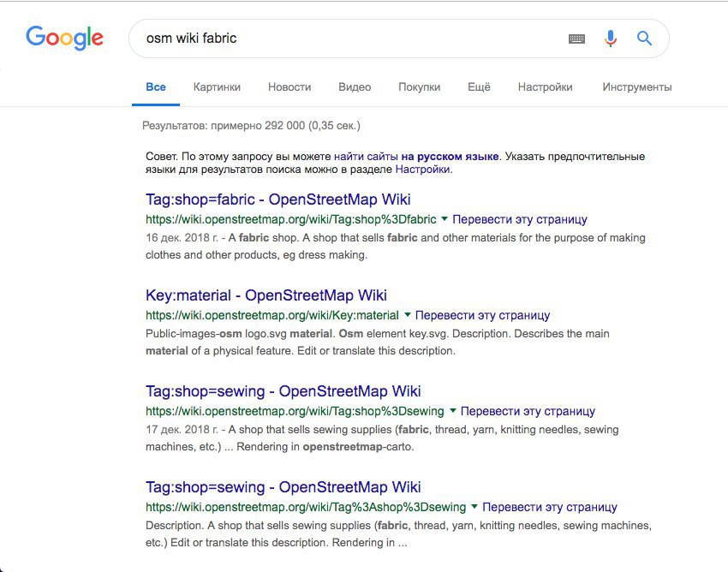Open the Настройки link in the tip text
Screen dimensions: 728x572
422,170
